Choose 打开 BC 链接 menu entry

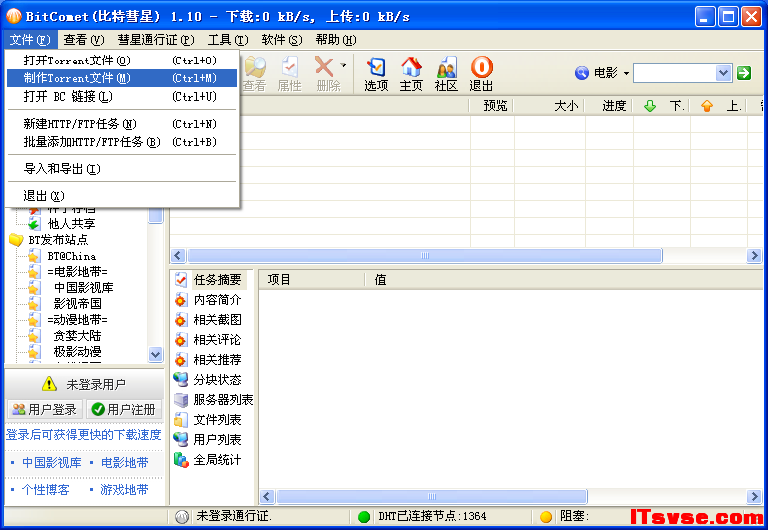(x=122, y=96)
